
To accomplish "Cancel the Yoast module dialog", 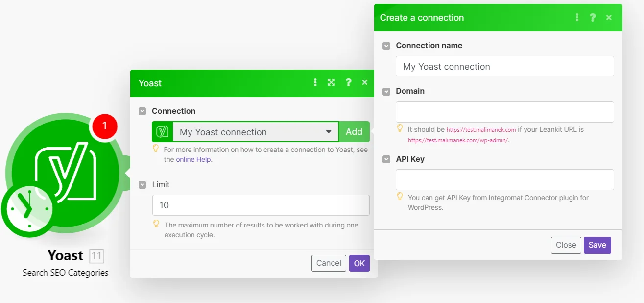I will (x=329, y=263).
